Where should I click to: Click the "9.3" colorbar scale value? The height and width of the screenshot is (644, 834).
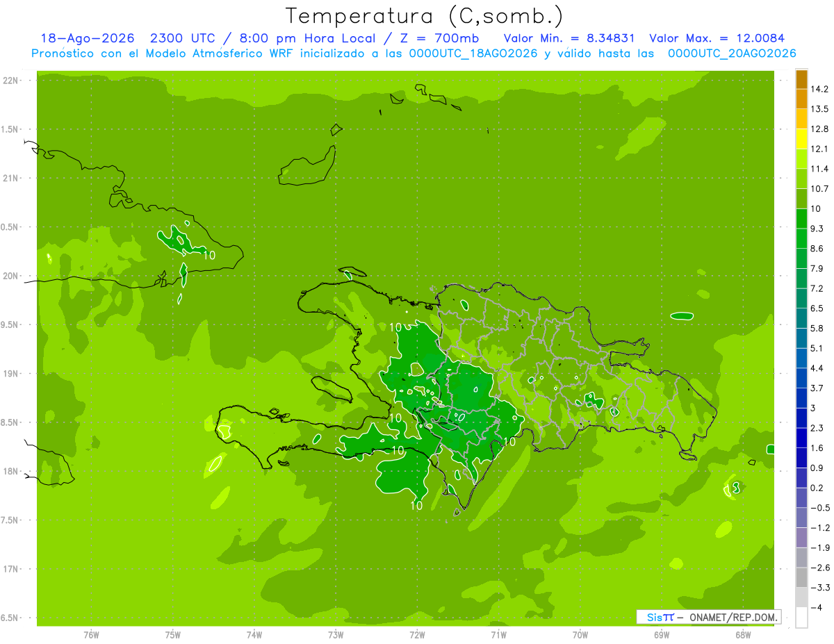817,229
